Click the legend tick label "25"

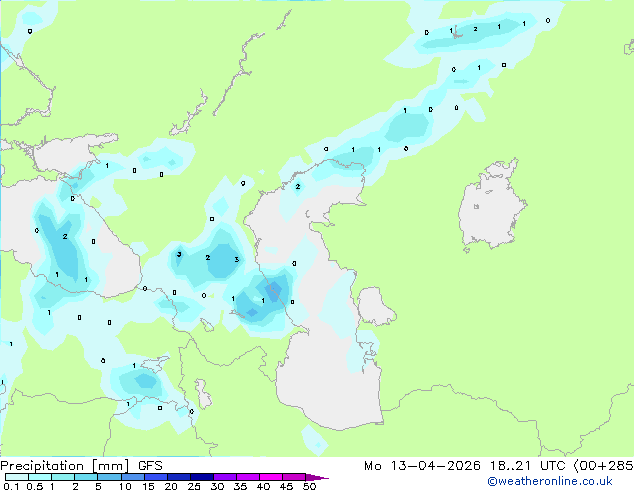click(x=194, y=486)
